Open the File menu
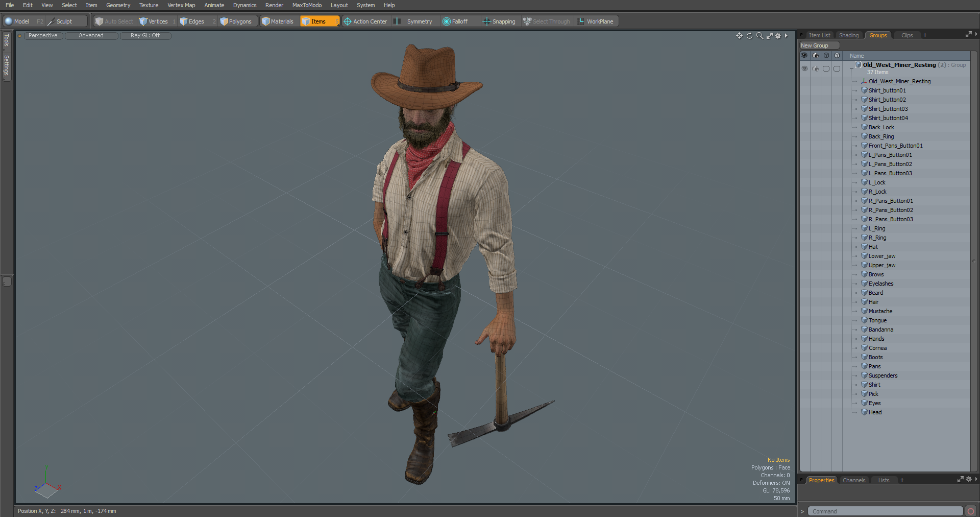Image resolution: width=980 pixels, height=517 pixels. (x=10, y=5)
